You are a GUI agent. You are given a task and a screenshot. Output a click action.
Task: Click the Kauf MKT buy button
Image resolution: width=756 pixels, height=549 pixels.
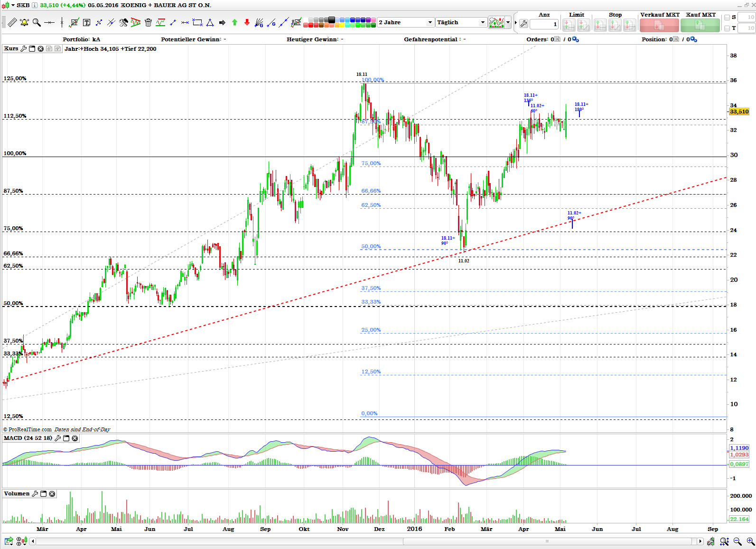(x=700, y=25)
